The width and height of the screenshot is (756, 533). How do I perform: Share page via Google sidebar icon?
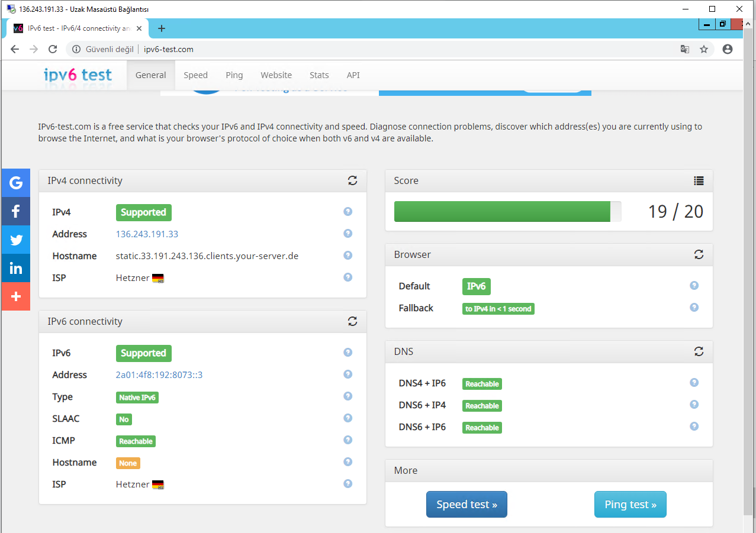[x=16, y=183]
